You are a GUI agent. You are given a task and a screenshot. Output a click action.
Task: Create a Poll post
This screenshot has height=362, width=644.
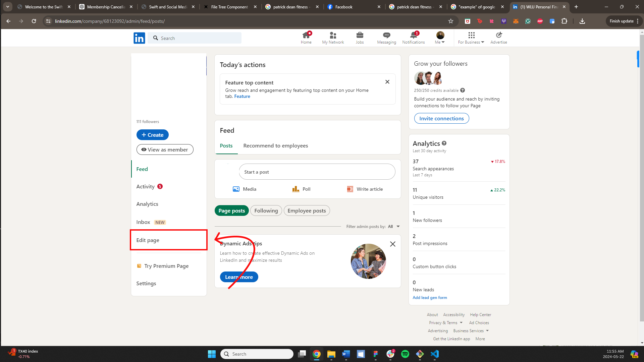click(301, 189)
